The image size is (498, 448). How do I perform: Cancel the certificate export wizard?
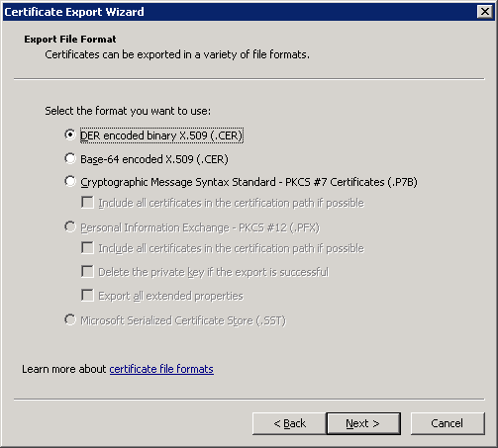click(x=448, y=423)
